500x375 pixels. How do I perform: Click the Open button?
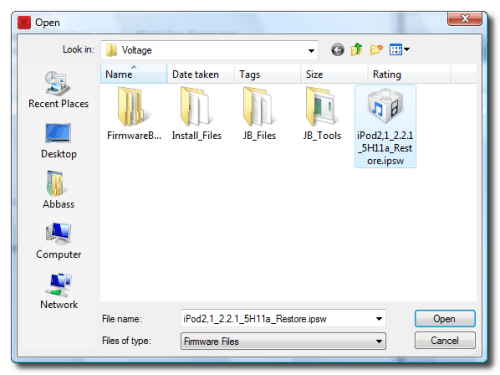point(445,319)
